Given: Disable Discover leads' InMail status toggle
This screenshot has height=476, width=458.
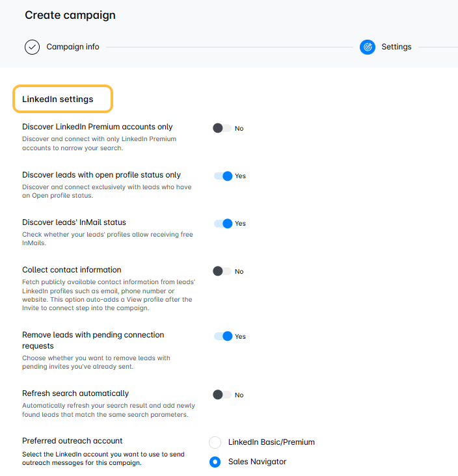Looking at the screenshot, I should [222, 223].
